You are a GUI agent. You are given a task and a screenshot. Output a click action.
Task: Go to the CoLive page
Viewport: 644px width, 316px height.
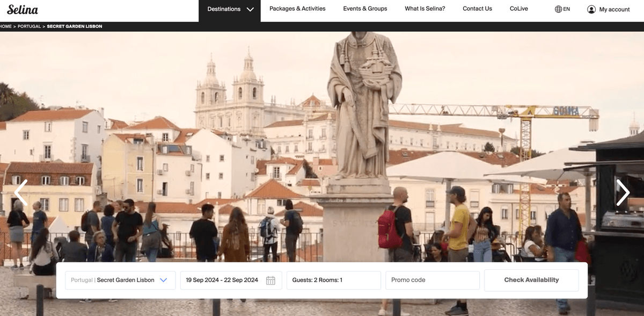click(x=519, y=9)
